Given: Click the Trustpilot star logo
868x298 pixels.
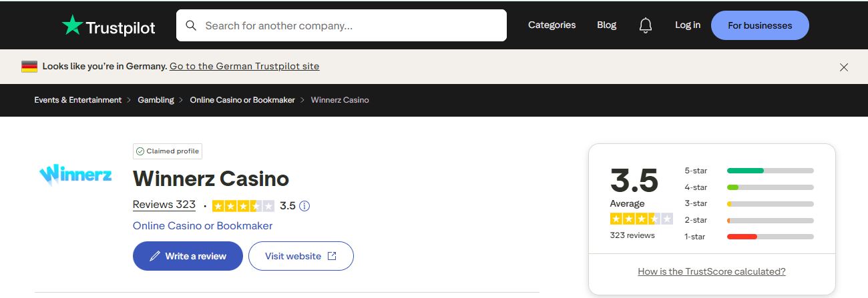Looking at the screenshot, I should (72, 25).
